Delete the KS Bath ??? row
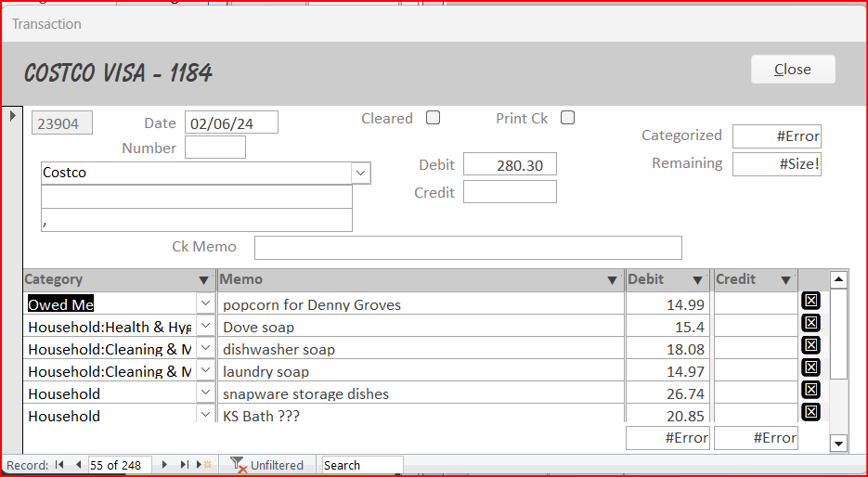Image resolution: width=868 pixels, height=477 pixels. coord(811,411)
